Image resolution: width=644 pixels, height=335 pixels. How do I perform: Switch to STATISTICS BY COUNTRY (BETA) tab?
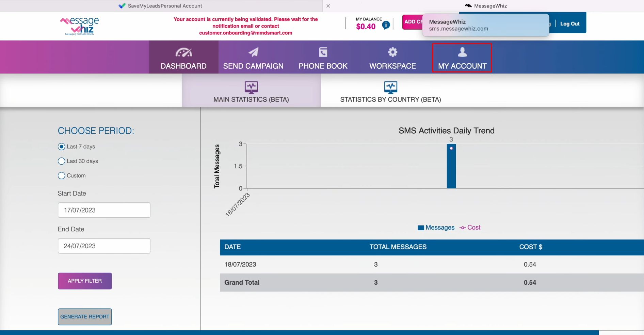(x=390, y=90)
